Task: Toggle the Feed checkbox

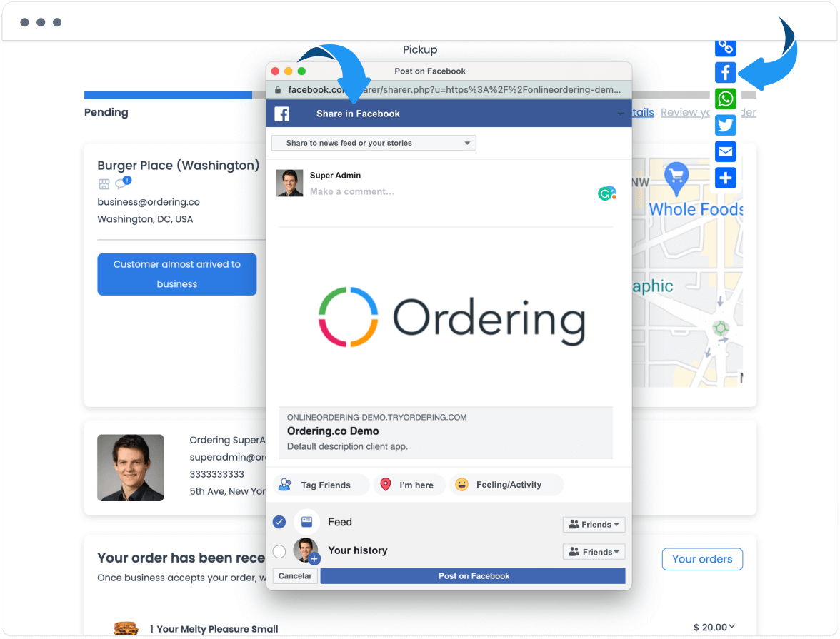Action: [279, 522]
